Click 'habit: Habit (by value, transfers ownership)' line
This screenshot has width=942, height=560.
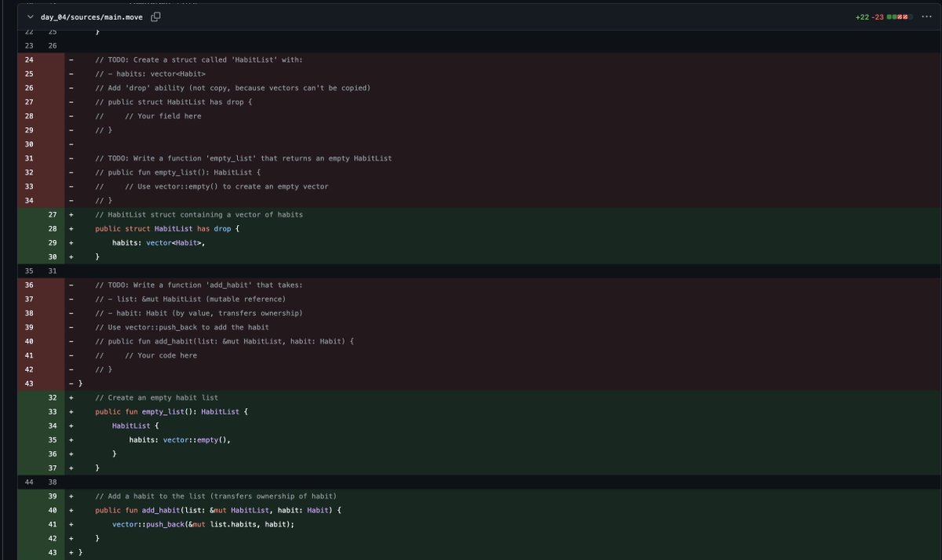click(199, 314)
